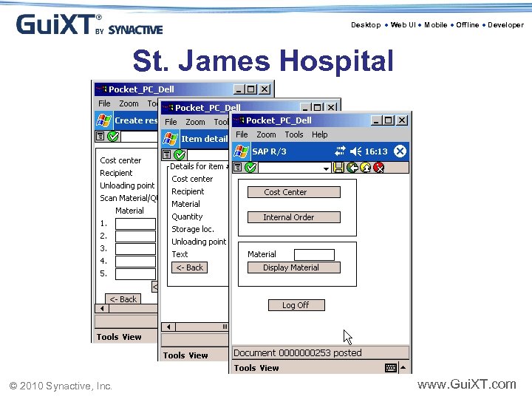Click the Desktop link in header
The height and width of the screenshot is (399, 532).
click(366, 25)
